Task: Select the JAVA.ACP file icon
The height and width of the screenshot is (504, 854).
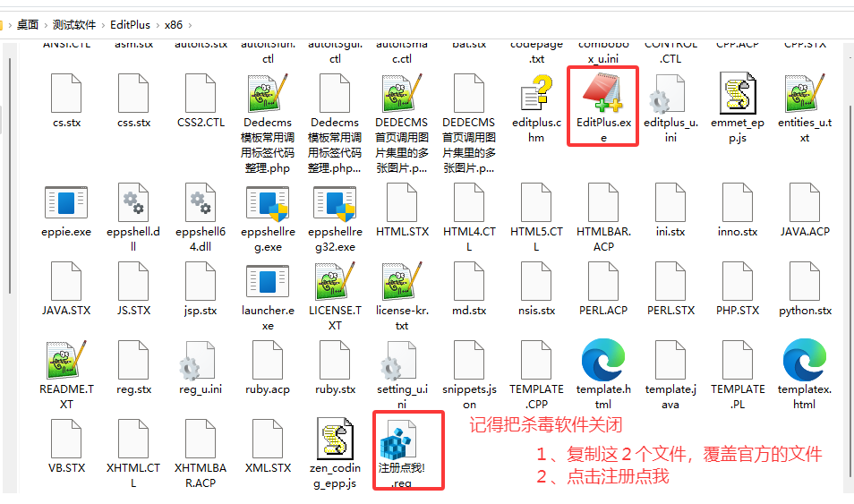Action: [805, 202]
